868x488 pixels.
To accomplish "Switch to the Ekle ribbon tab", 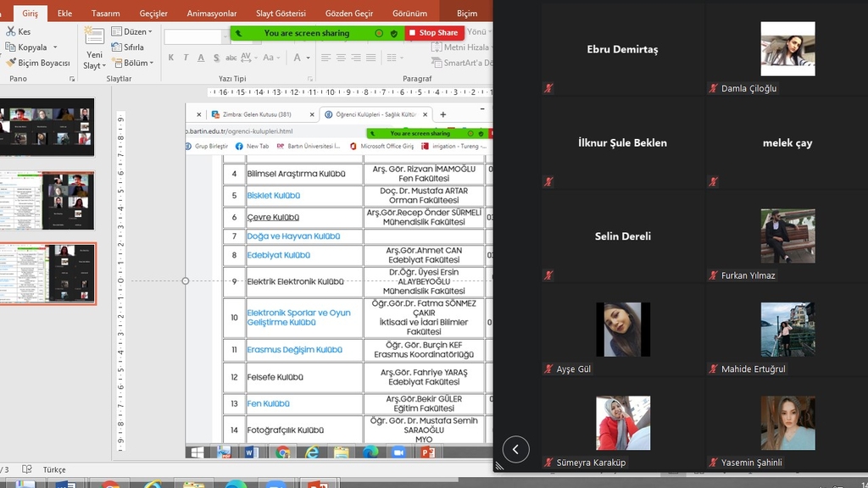I will pyautogui.click(x=64, y=14).
